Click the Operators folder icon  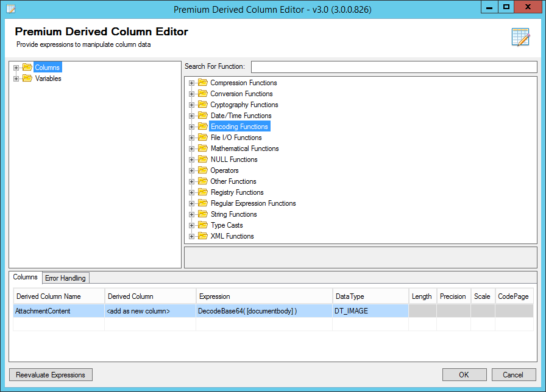(203, 170)
